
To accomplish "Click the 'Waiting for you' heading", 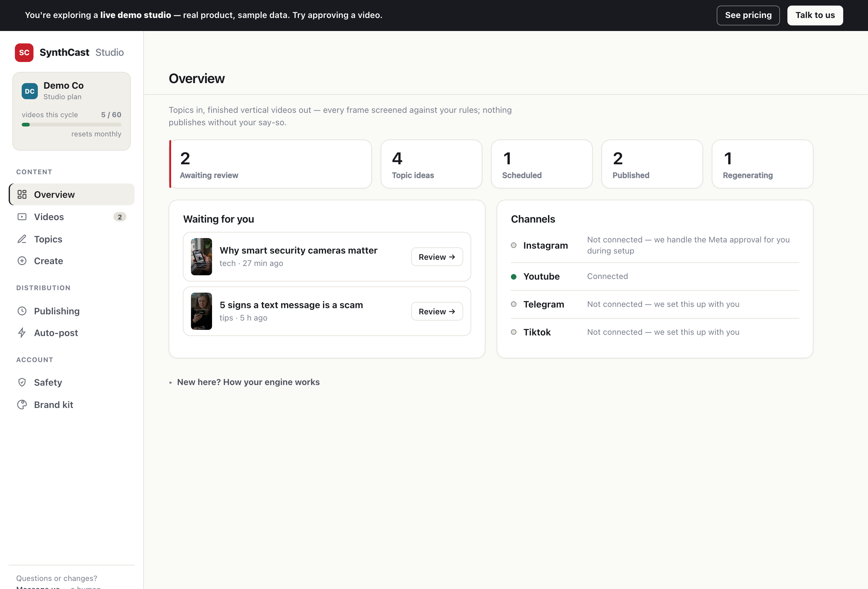I will tap(219, 219).
